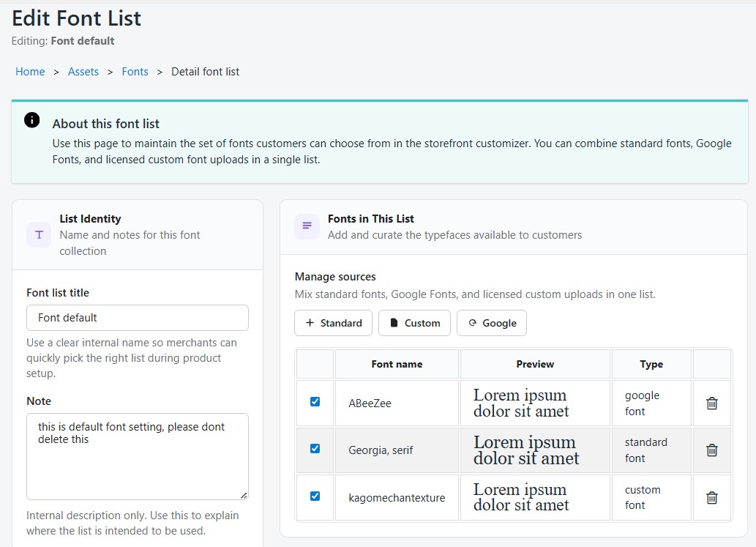Click the info icon in About this font list

(30, 119)
